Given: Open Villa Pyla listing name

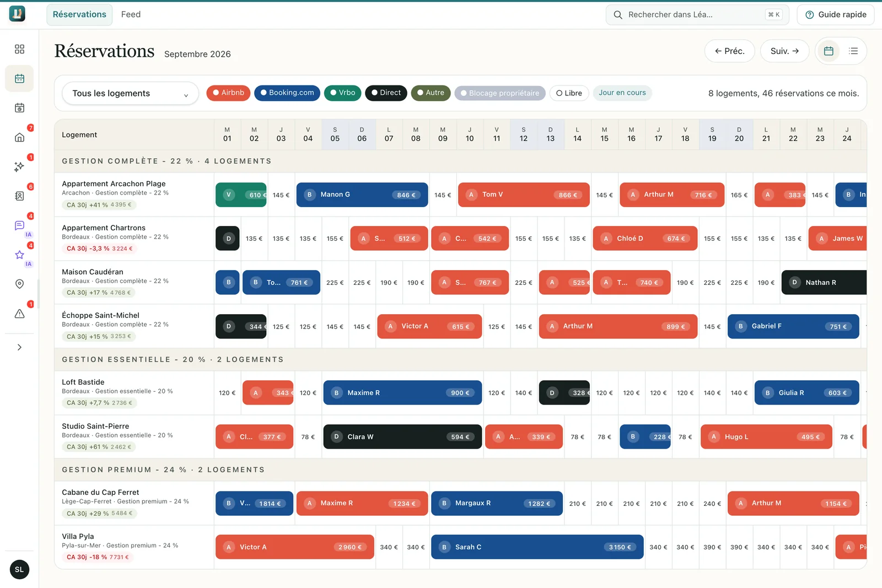Looking at the screenshot, I should (78, 536).
